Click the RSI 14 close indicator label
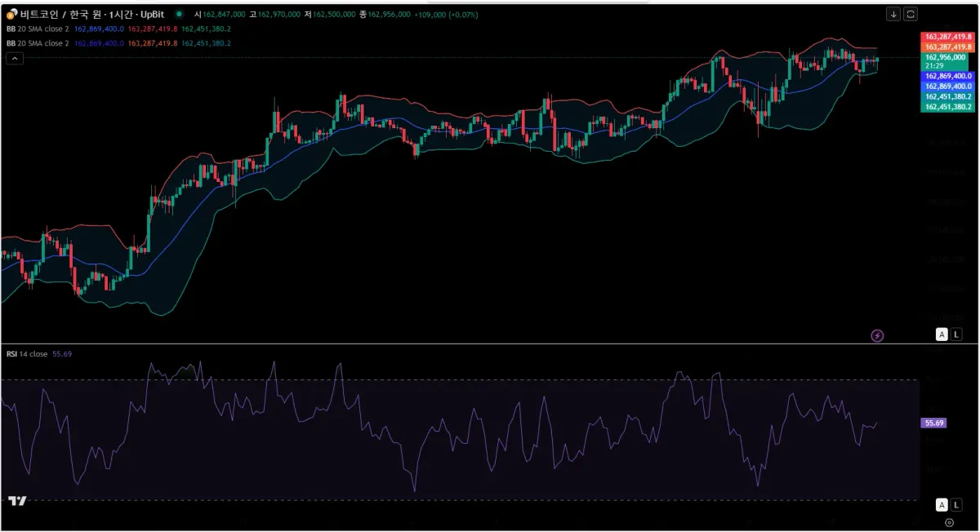The image size is (980, 532). (x=27, y=354)
